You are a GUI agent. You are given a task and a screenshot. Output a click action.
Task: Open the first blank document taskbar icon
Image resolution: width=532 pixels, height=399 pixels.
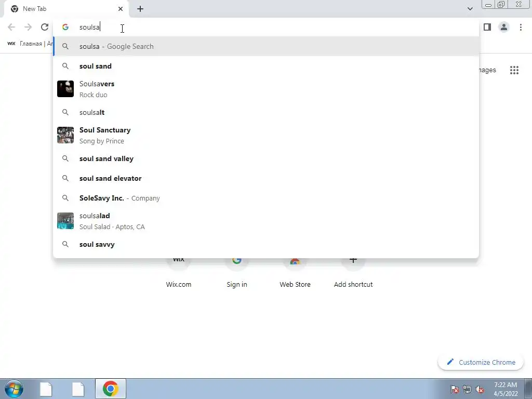[46, 389]
